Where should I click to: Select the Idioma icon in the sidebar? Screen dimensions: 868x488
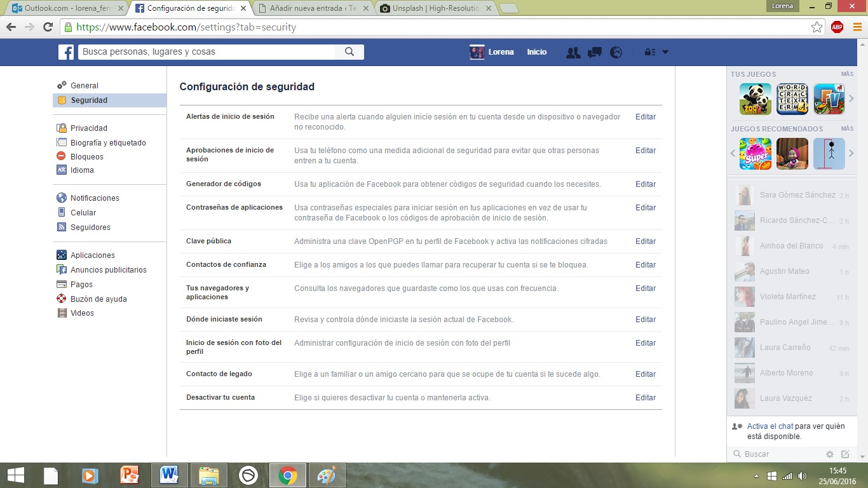pos(61,170)
